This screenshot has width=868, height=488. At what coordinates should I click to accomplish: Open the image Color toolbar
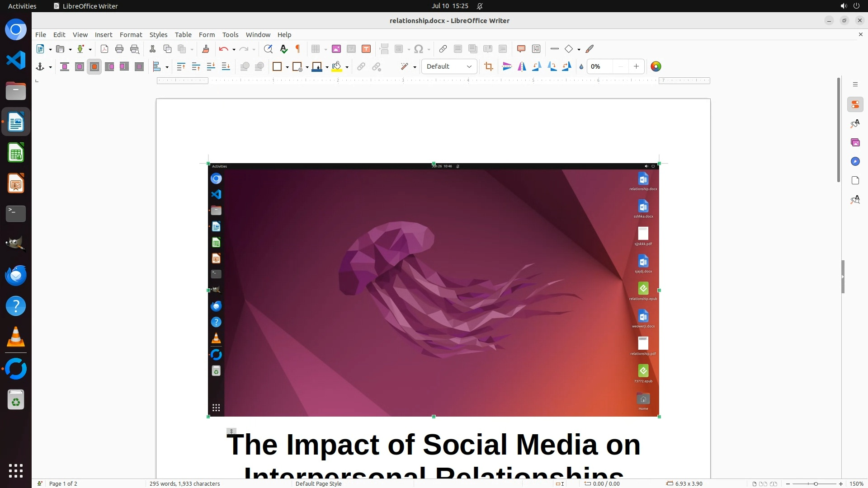656,67
